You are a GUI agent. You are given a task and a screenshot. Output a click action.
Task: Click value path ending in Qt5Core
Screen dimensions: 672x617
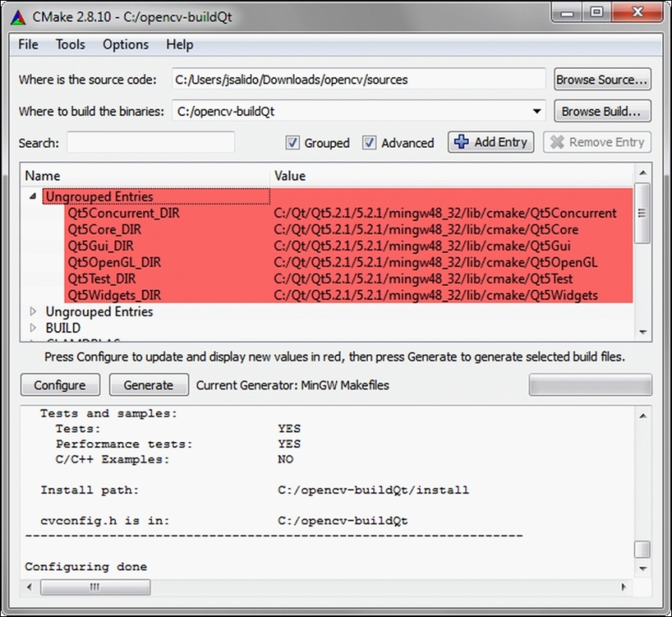tap(426, 229)
